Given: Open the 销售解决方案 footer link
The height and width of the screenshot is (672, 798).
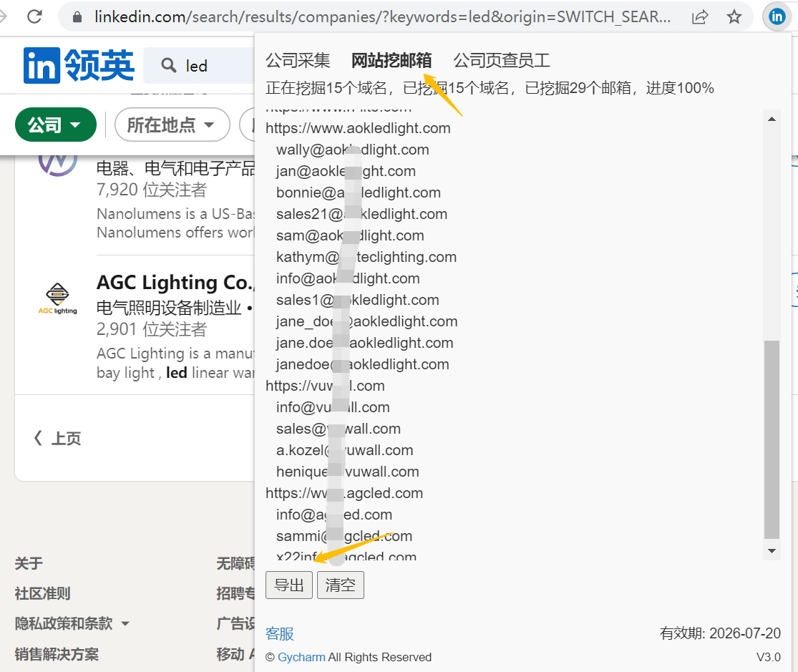Looking at the screenshot, I should 57,654.
